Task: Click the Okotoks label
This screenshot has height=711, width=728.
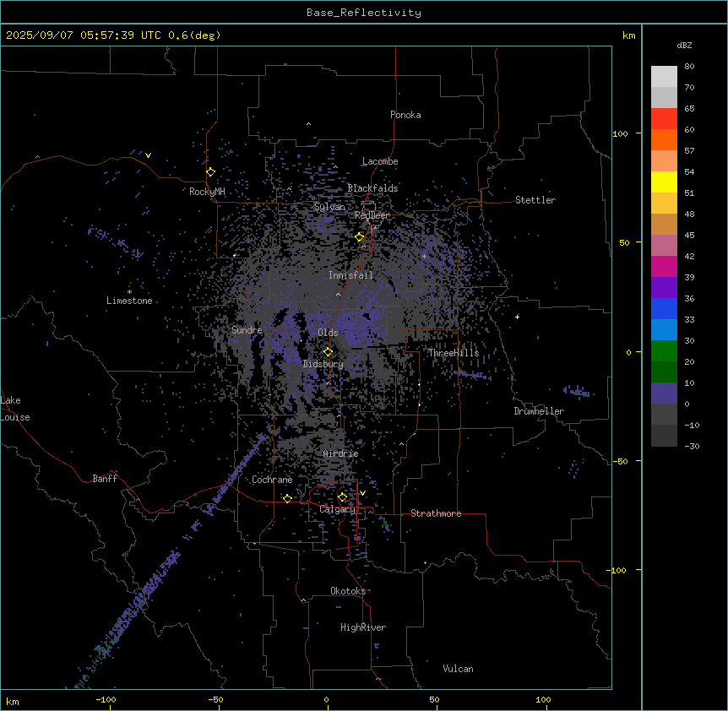Action: (x=348, y=591)
